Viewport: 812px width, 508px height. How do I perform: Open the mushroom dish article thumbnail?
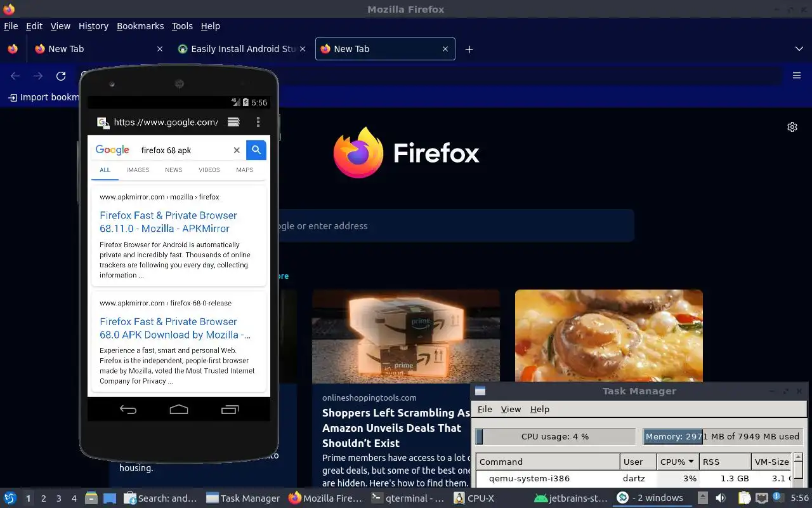pyautogui.click(x=609, y=336)
